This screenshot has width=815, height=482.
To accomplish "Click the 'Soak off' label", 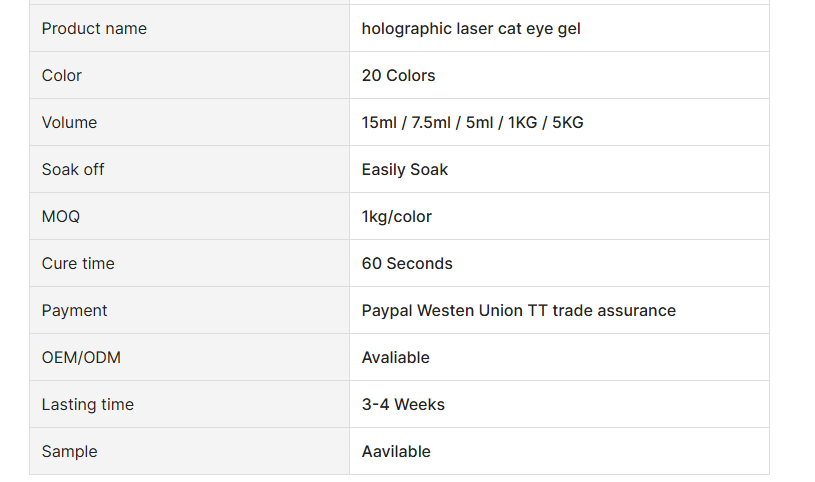I will point(73,169).
